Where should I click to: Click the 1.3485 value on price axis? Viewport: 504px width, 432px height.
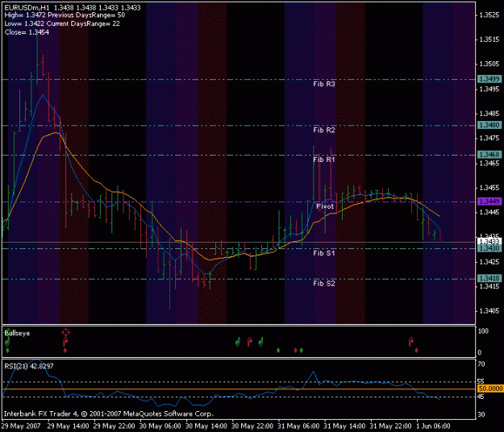coord(489,114)
